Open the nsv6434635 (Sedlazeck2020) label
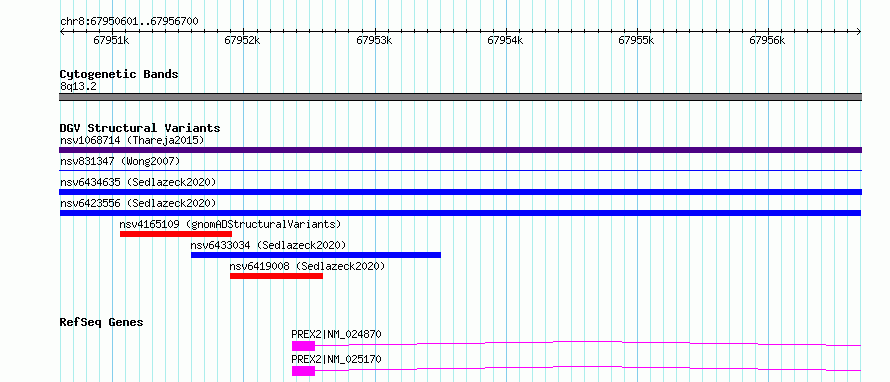The width and height of the screenshot is (890, 382). coord(138,182)
